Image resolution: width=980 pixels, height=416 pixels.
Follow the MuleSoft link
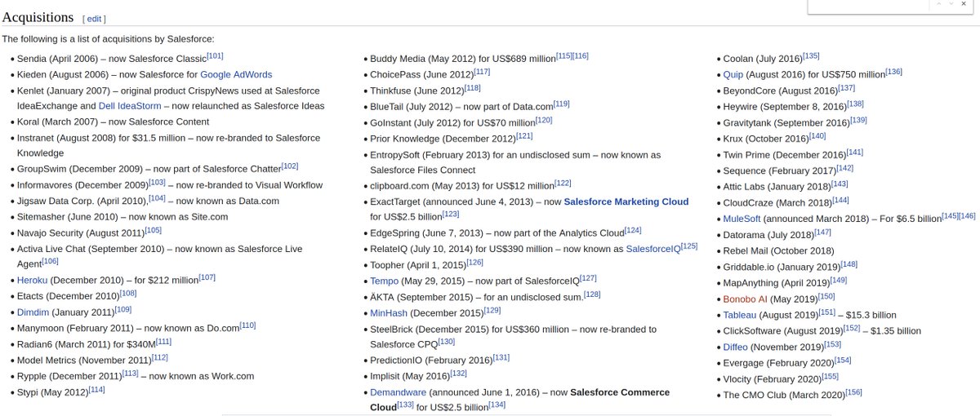pos(742,219)
